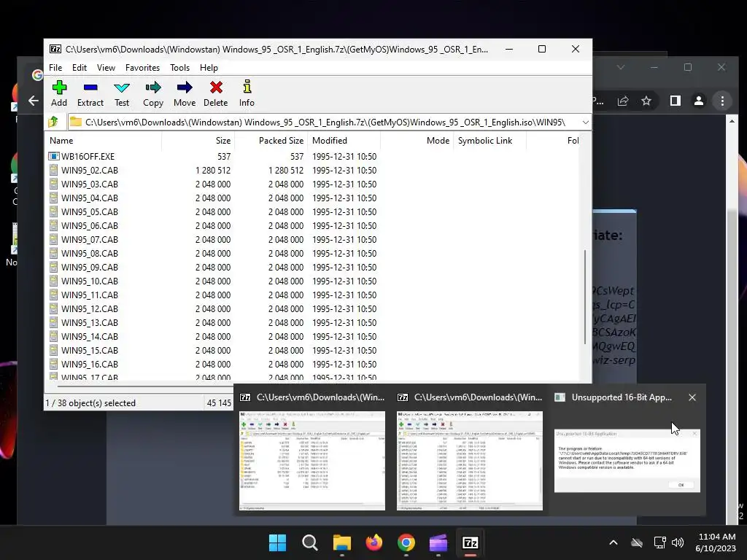Close the Unsupported 16-Bit App preview
747x560 pixels.
(x=692, y=397)
